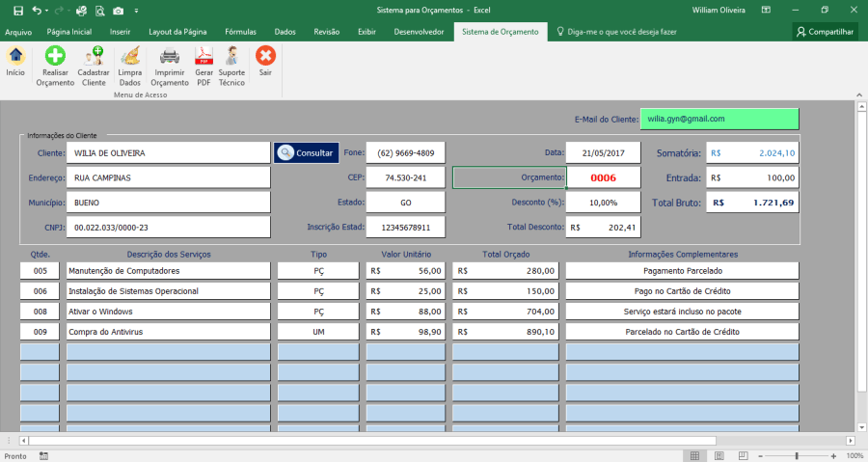Open Layout da Página tab
The height and width of the screenshot is (462, 868).
click(x=177, y=32)
